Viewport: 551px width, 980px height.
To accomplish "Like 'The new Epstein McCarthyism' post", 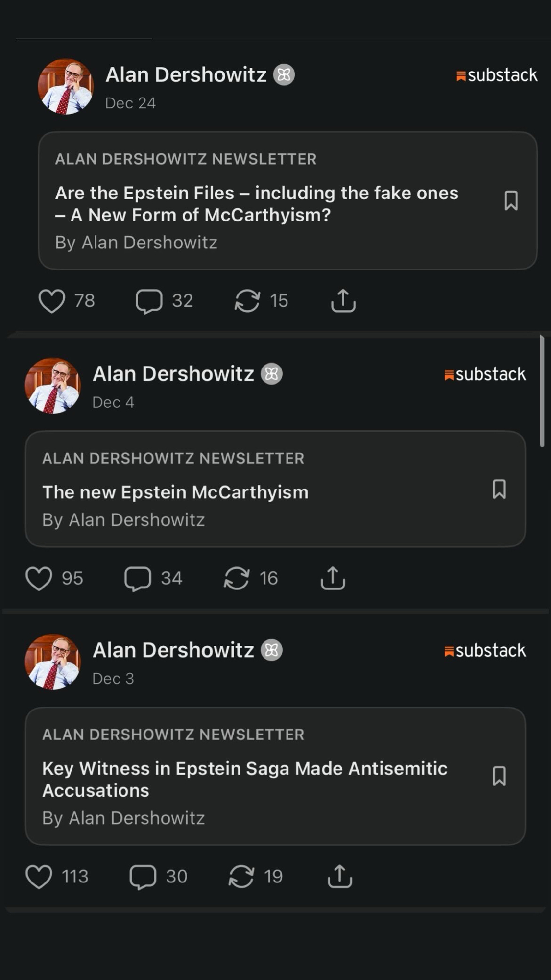I will coord(39,578).
